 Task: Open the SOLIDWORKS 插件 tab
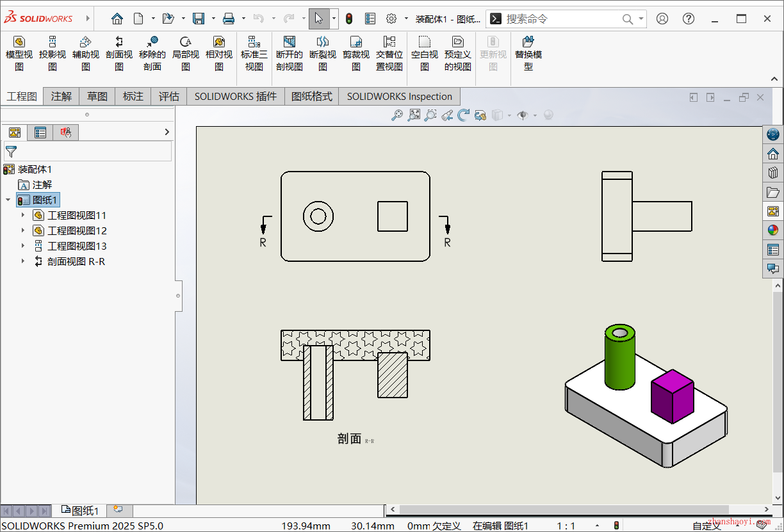[x=236, y=97]
